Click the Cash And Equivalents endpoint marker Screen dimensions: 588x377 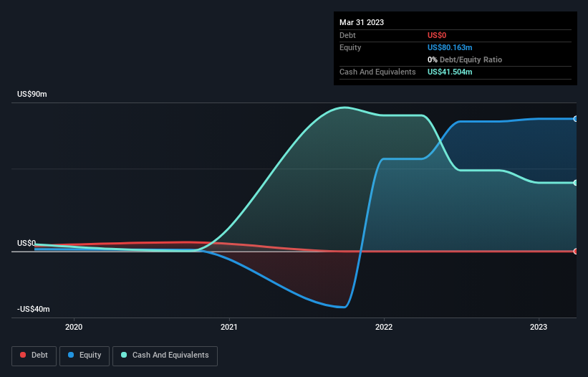(575, 183)
